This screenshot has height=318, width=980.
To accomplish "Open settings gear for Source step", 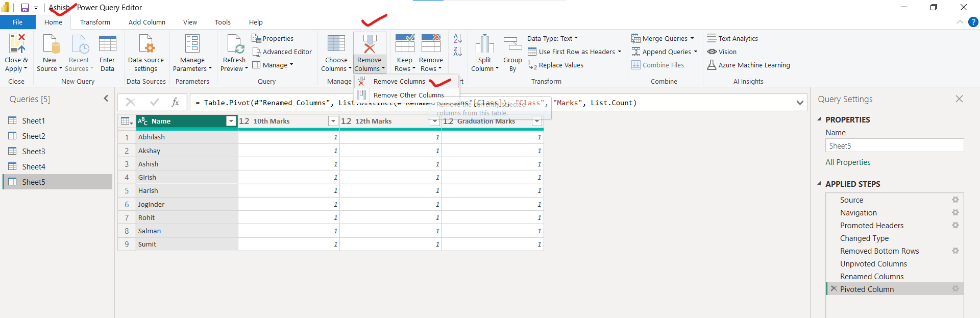I will 955,200.
